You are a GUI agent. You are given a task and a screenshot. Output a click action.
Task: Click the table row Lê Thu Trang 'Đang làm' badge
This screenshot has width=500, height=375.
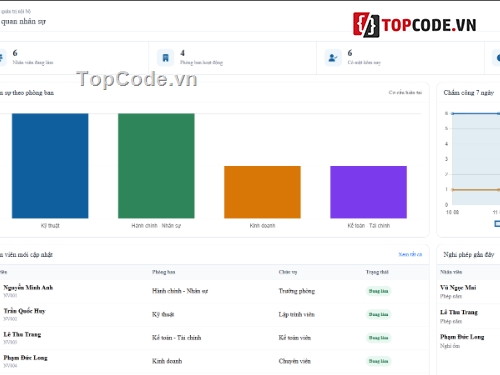tap(378, 338)
